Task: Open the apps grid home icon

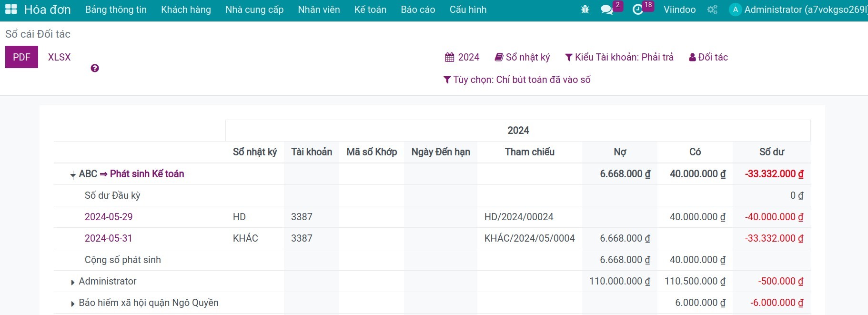Action: click(11, 10)
